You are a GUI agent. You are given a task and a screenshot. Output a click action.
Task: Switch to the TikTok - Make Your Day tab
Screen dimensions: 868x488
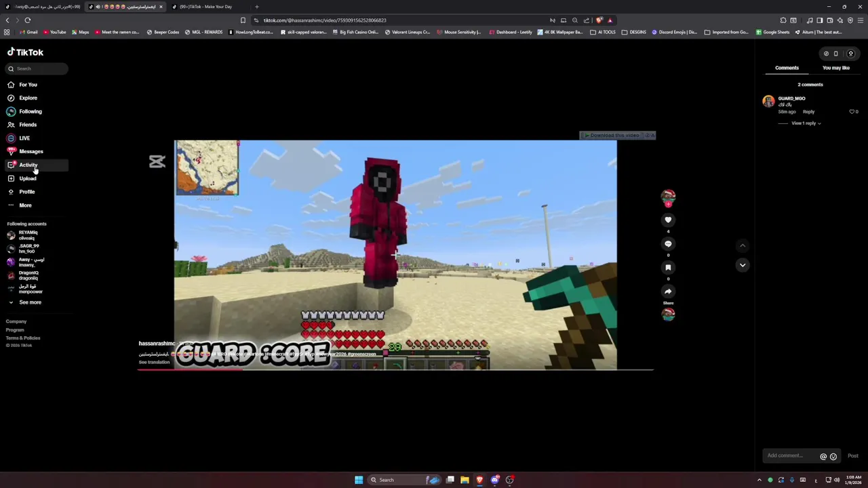click(205, 7)
